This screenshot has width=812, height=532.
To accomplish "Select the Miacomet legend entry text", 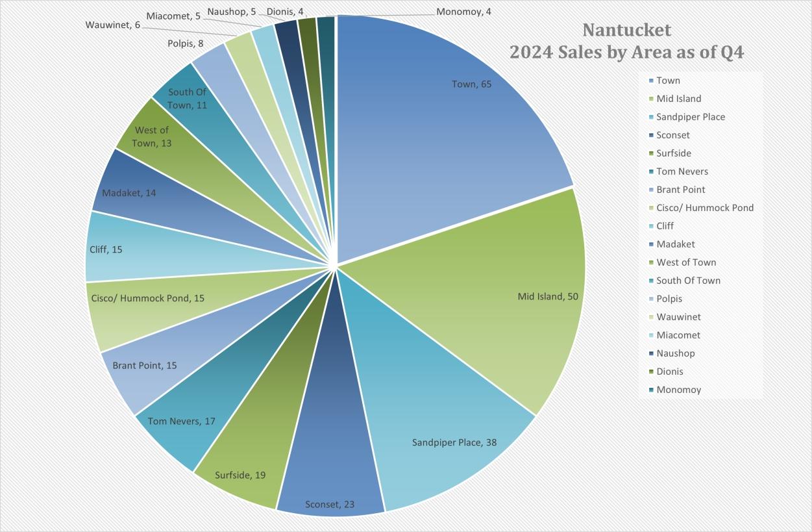I will coord(678,335).
